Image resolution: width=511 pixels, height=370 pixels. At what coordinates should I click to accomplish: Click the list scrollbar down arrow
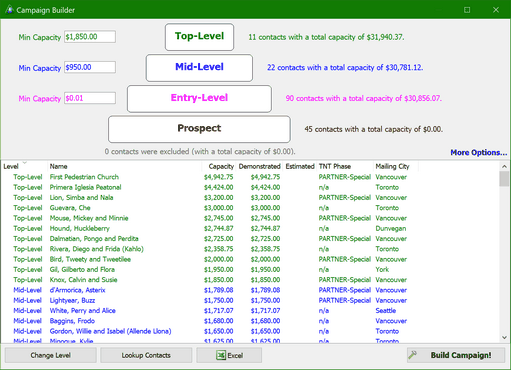pos(504,338)
